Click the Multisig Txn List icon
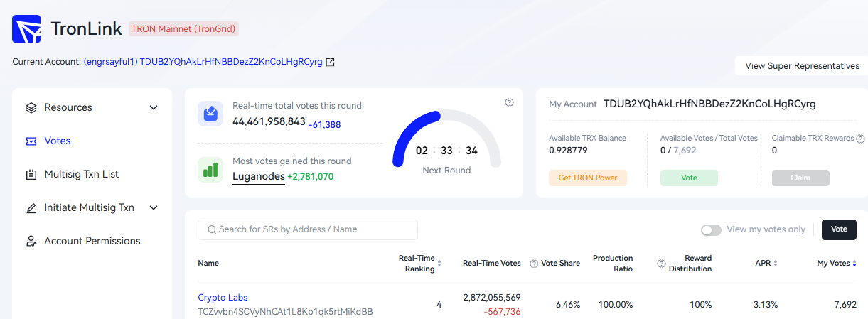The width and height of the screenshot is (868, 319). [31, 175]
